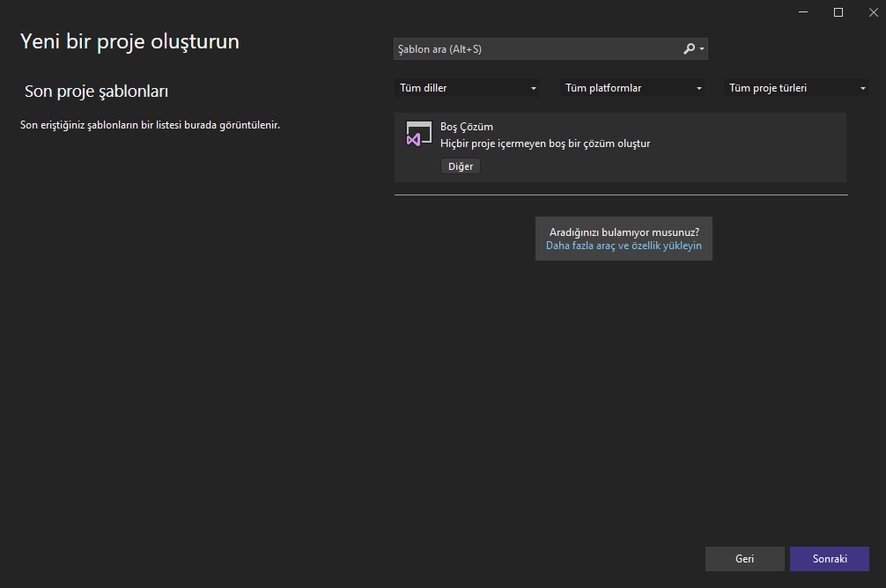Close the new project dialog

[x=873, y=11]
